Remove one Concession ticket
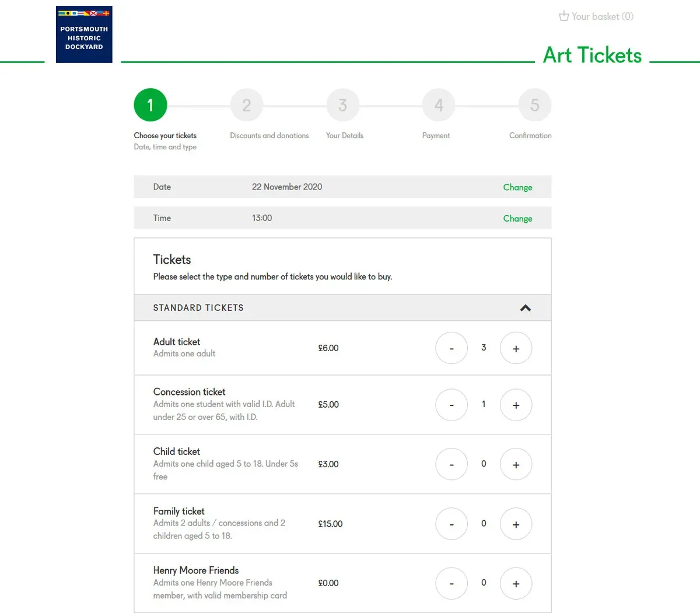The height and width of the screenshot is (613, 700). 451,405
